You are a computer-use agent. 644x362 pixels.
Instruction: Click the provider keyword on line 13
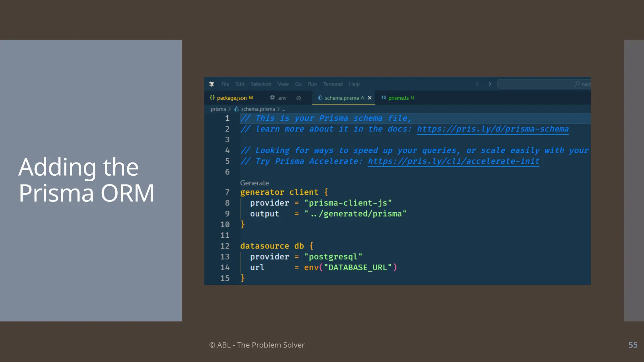point(269,257)
